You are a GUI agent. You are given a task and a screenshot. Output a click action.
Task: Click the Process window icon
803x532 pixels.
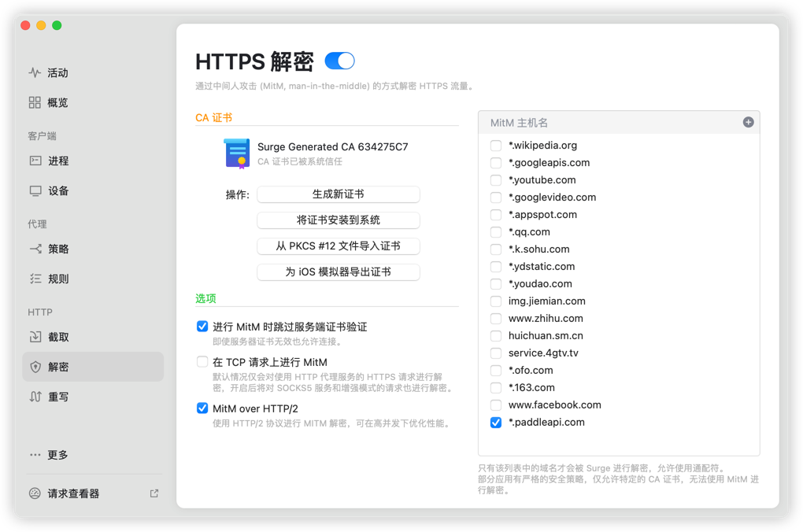pyautogui.click(x=35, y=161)
